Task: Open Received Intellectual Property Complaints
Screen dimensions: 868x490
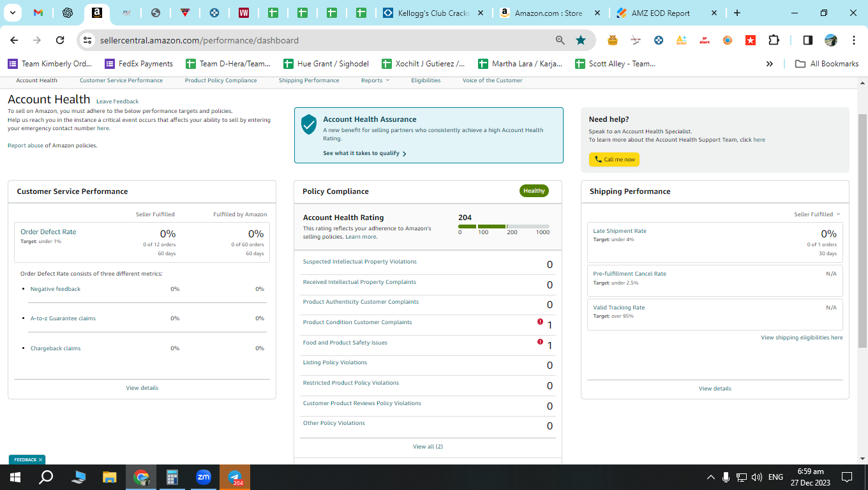Action: [359, 282]
